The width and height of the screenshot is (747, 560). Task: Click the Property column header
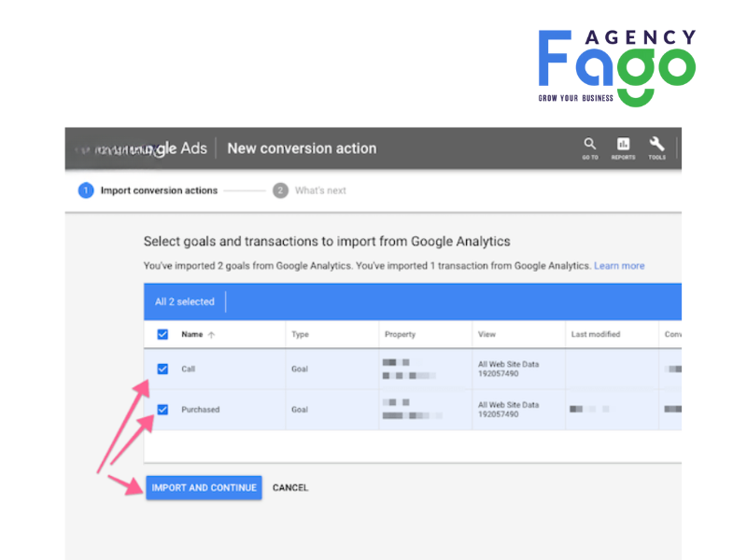coord(400,334)
